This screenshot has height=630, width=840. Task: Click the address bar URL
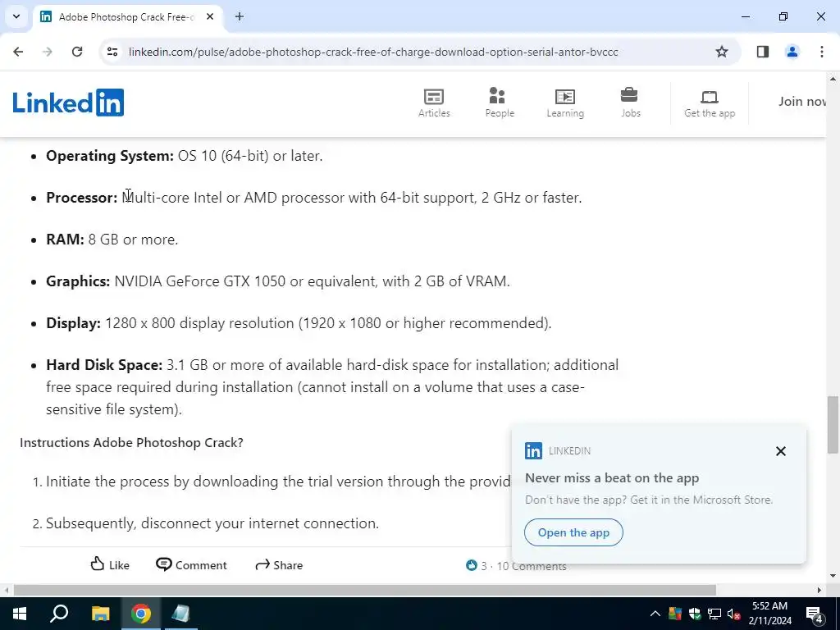tap(373, 52)
